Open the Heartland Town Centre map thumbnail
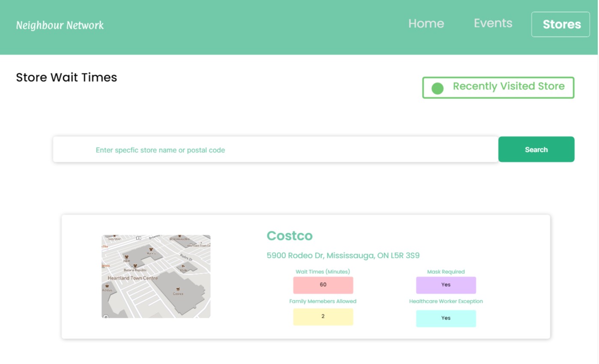Screen dimensions: 599x364 [x=156, y=276]
